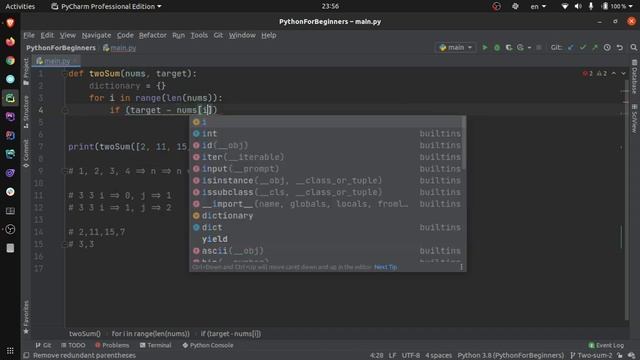Expand the profiler run options arrow
The height and width of the screenshot is (360, 640).
(x=529, y=48)
